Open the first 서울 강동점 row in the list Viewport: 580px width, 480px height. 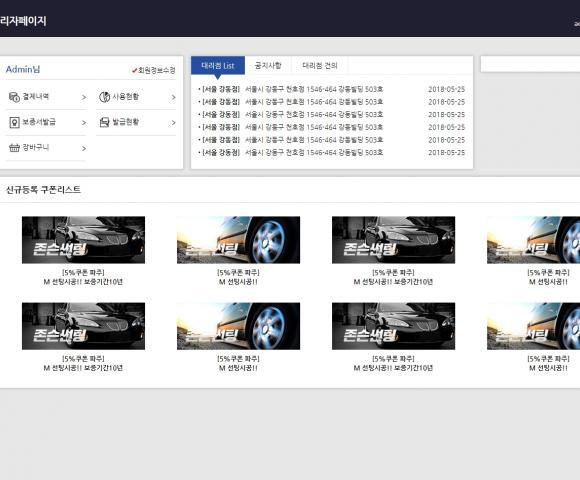click(331, 89)
